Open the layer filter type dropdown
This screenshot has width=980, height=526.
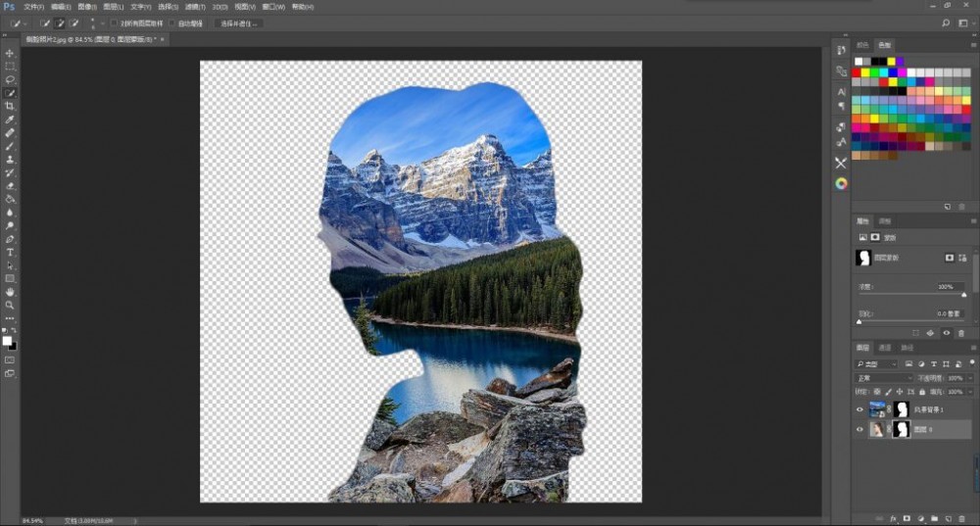point(877,363)
